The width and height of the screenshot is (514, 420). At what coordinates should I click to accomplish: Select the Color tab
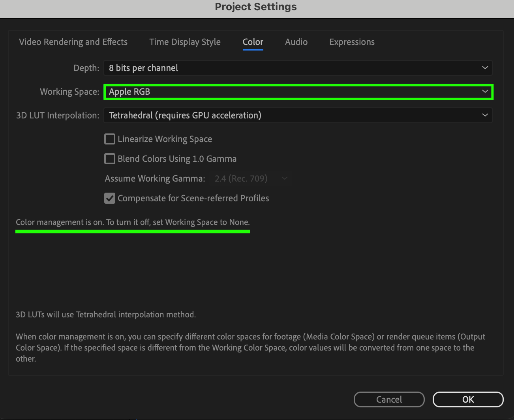[253, 42]
